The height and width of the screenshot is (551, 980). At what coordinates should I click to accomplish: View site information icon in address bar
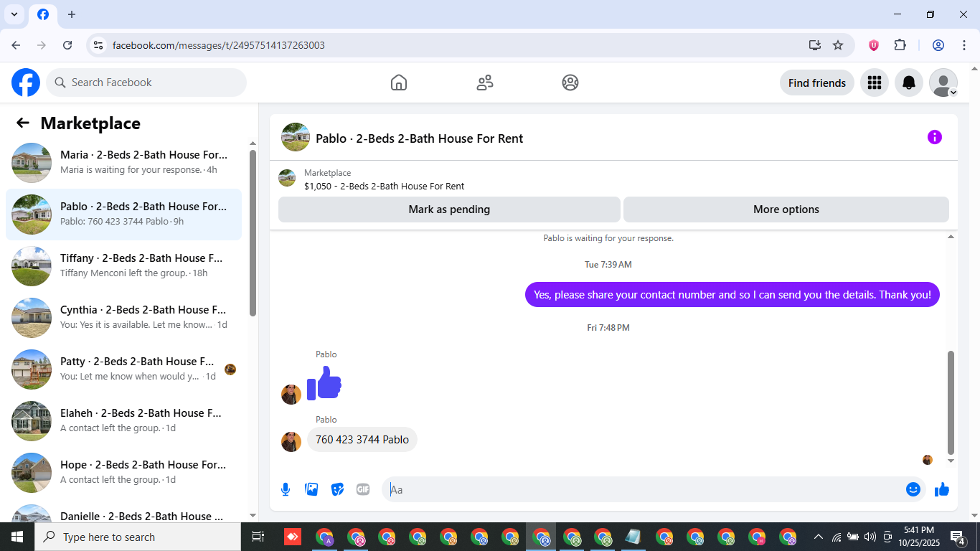point(98,45)
